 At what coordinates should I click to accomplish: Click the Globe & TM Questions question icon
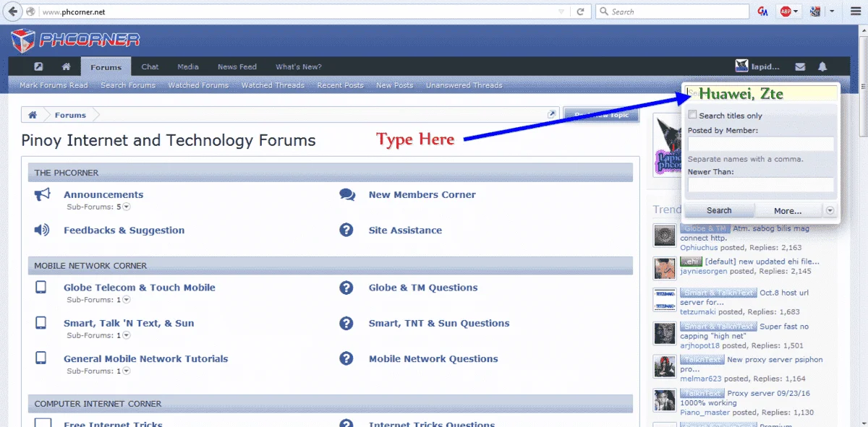click(346, 288)
